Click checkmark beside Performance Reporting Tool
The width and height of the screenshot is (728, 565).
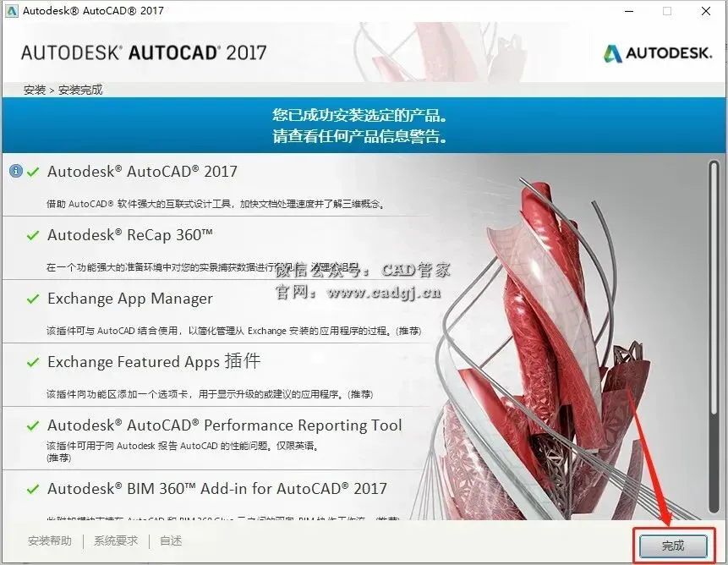[33, 425]
